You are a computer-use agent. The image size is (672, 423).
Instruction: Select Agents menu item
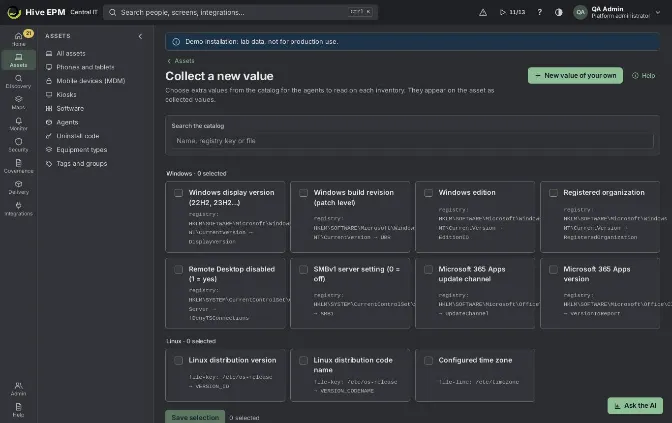point(94,122)
